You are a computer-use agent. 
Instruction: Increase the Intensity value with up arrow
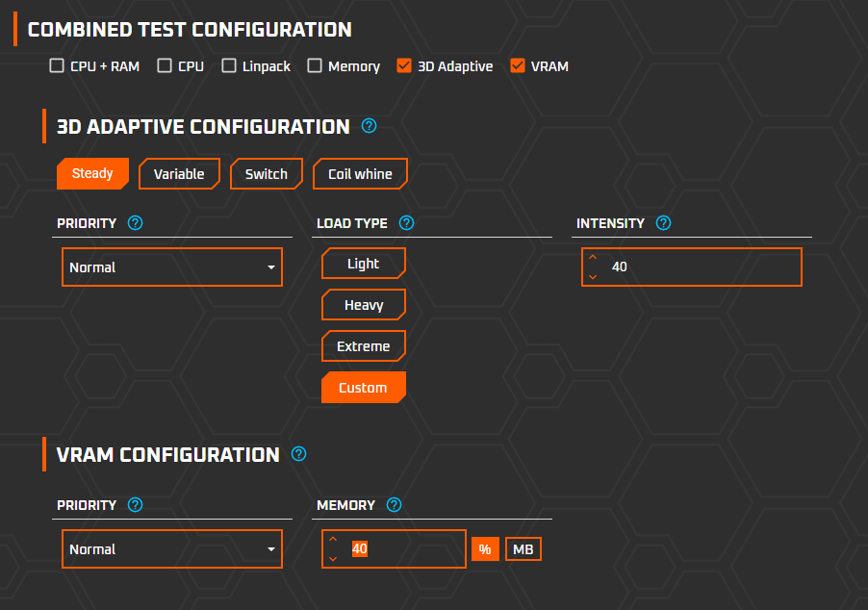pos(593,258)
